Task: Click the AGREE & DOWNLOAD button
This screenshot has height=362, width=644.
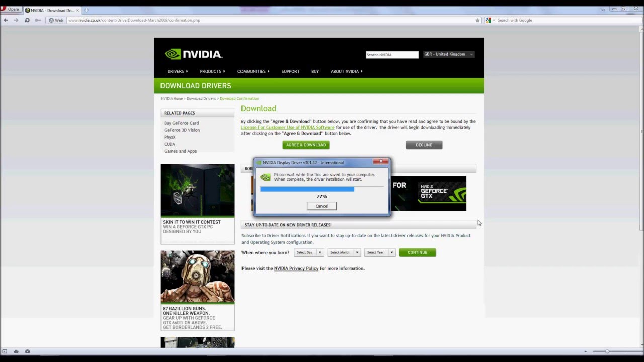Action: (x=306, y=145)
